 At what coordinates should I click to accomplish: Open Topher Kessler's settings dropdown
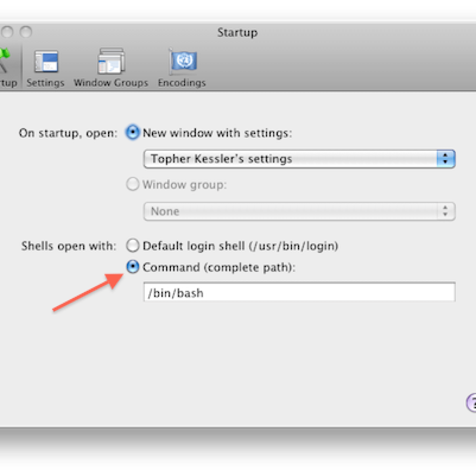pyautogui.click(x=299, y=159)
